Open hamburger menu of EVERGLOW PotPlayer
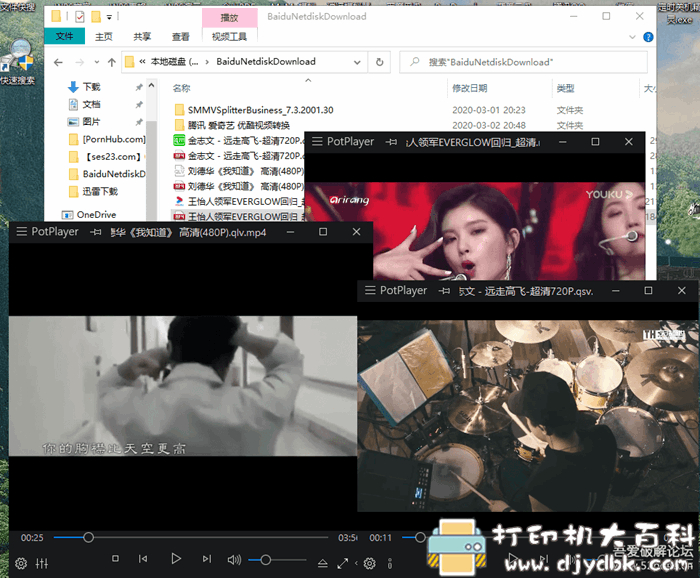Screen dimensions: 700x578 [317, 141]
